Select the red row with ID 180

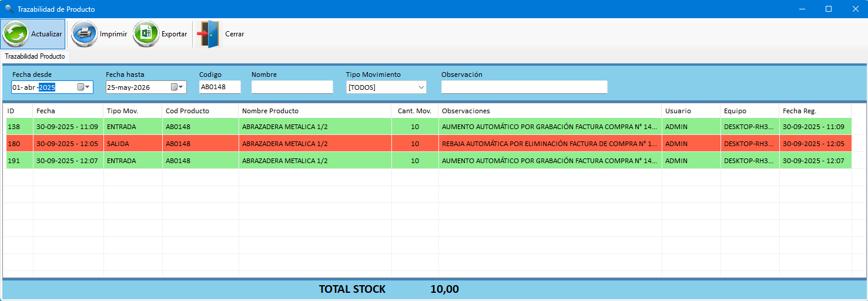pyautogui.click(x=428, y=144)
